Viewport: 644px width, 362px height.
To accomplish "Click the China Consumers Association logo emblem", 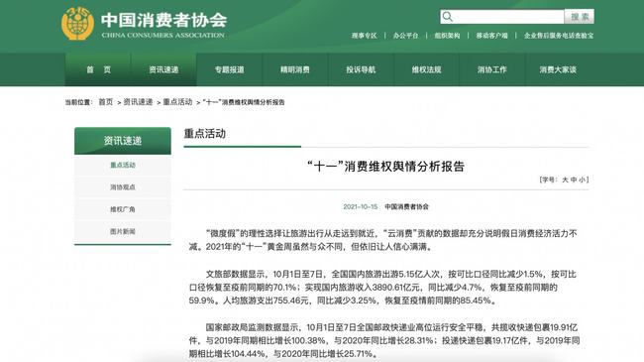I will coord(77,23).
